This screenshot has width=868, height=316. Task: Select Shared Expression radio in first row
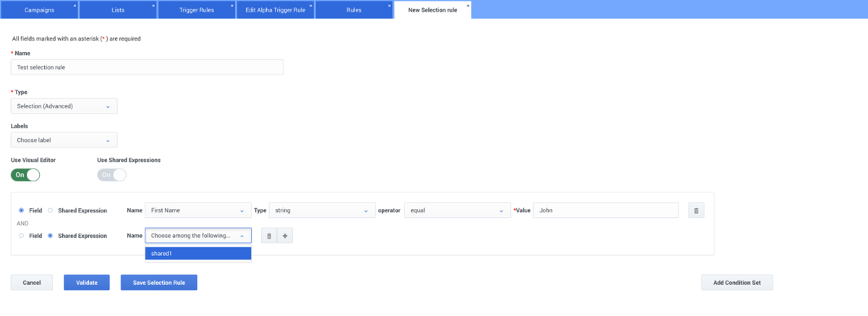(x=50, y=210)
